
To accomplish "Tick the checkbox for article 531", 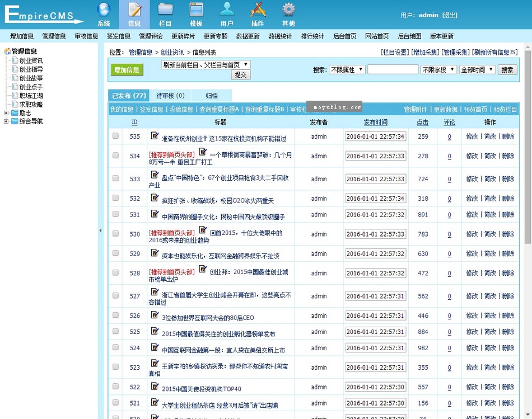I will point(116,214).
